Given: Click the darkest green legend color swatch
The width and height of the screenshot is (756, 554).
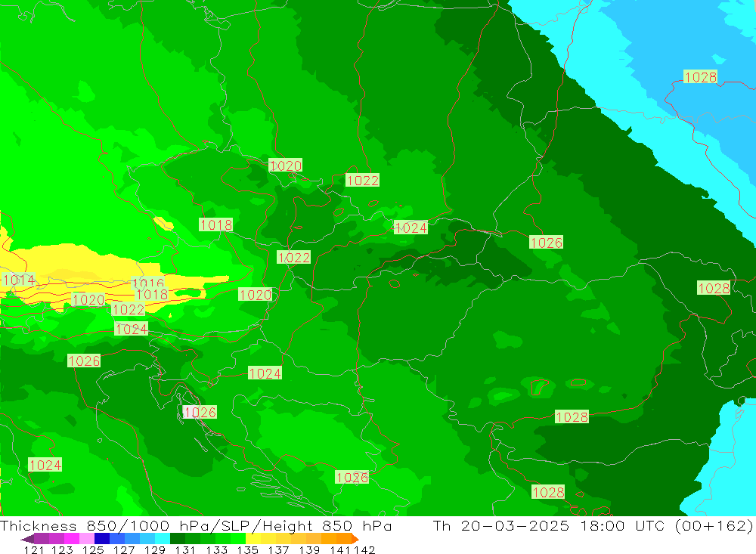Looking at the screenshot, I should point(177,539).
